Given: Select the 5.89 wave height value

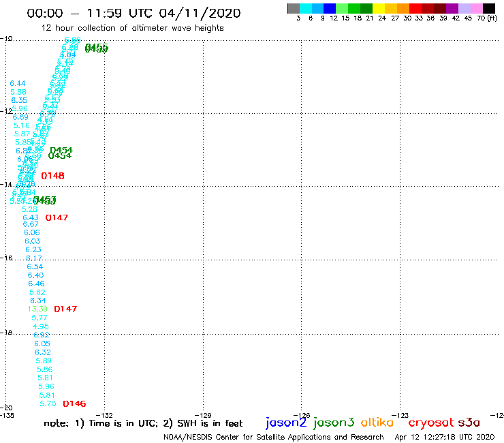Looking at the screenshot, I should pos(44,361).
